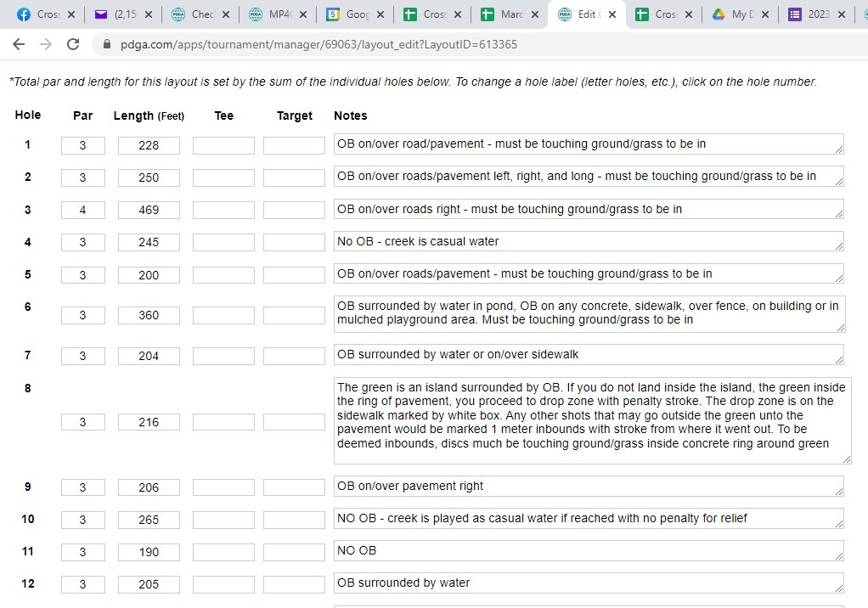Switch to the My Drive tab
The height and width of the screenshot is (608, 868).
click(x=741, y=14)
